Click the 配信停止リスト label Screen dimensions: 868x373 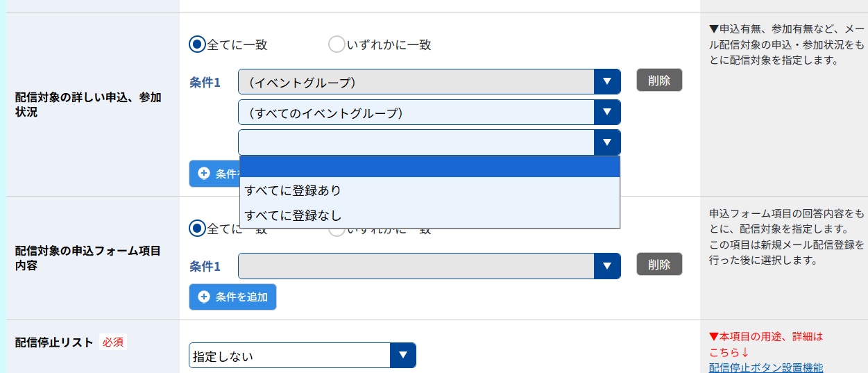click(54, 342)
